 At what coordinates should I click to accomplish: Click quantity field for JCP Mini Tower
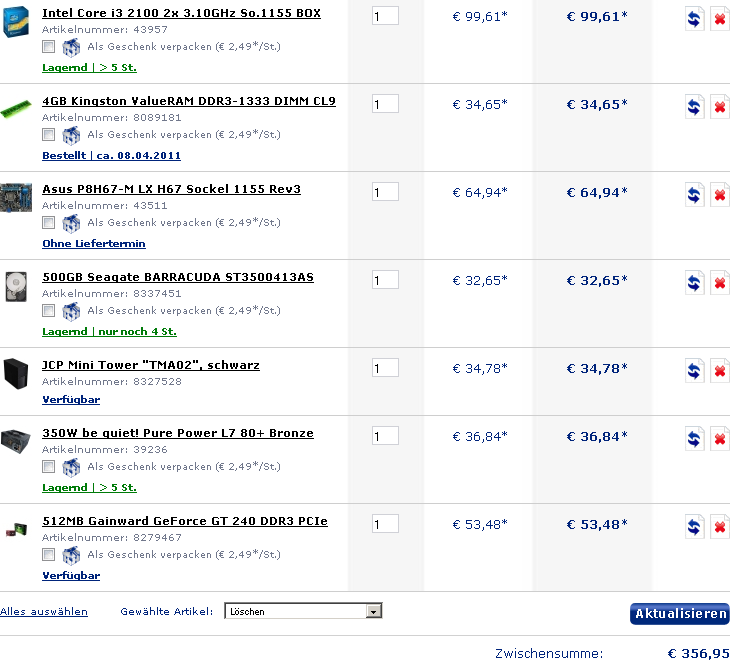pos(385,368)
